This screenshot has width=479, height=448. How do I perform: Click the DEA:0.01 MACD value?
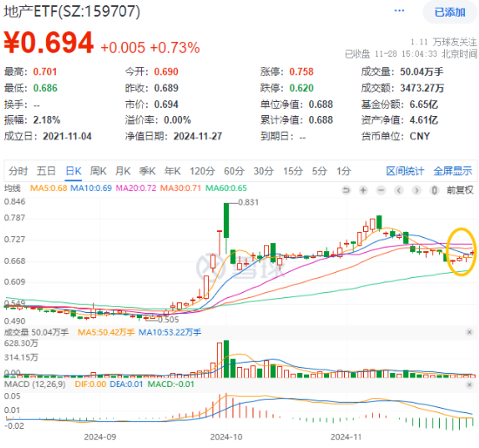pos(126,384)
